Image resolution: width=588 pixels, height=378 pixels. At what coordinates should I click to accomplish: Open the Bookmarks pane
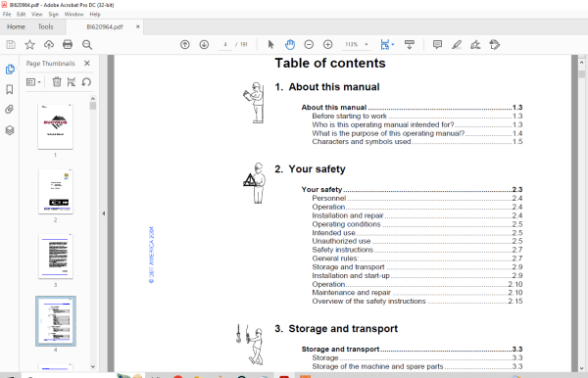click(10, 89)
